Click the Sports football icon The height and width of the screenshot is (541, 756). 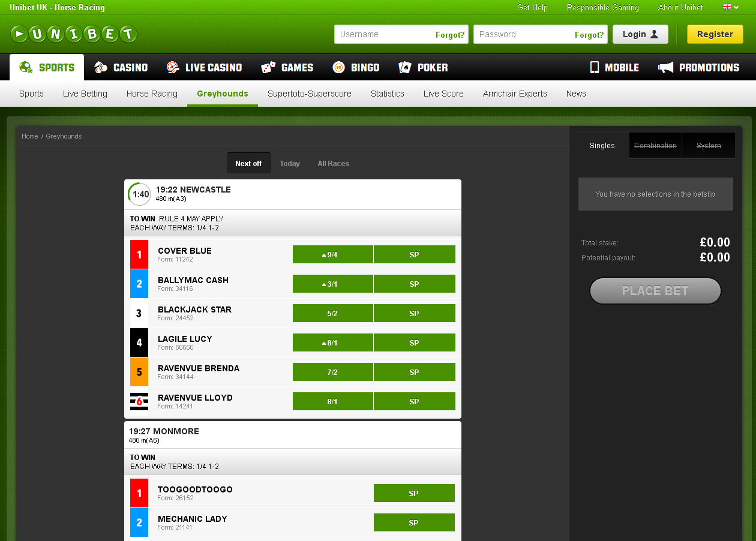tap(26, 67)
